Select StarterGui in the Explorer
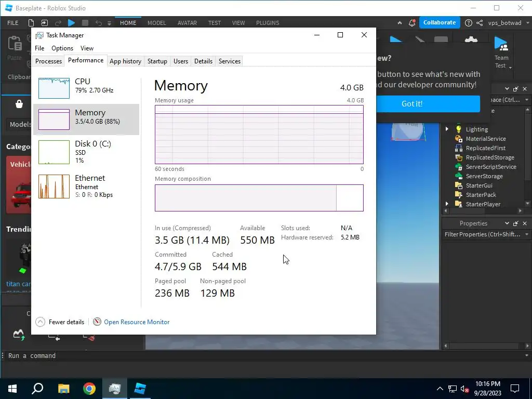 point(478,185)
